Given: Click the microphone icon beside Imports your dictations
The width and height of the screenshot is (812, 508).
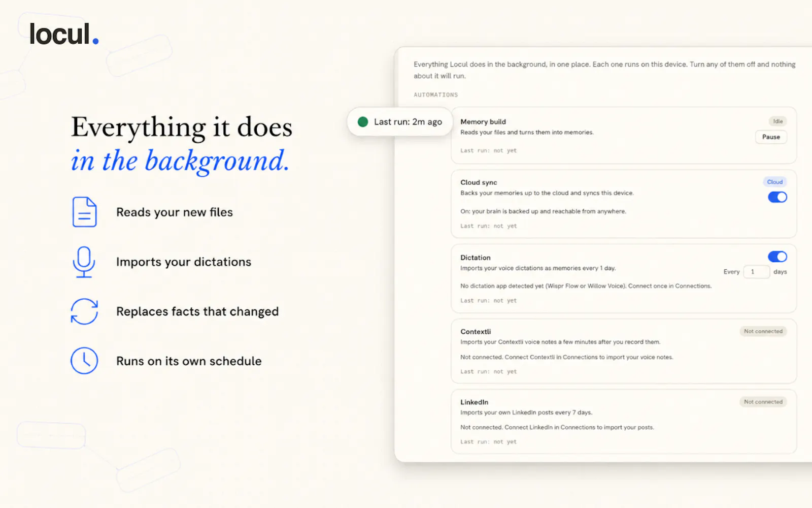Looking at the screenshot, I should pos(84,262).
